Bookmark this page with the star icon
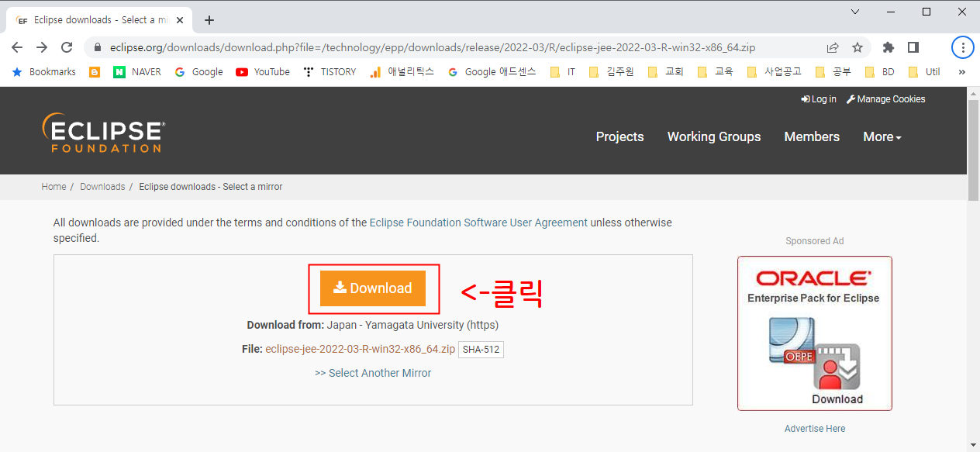Image resolution: width=980 pixels, height=452 pixels. pos(857,47)
